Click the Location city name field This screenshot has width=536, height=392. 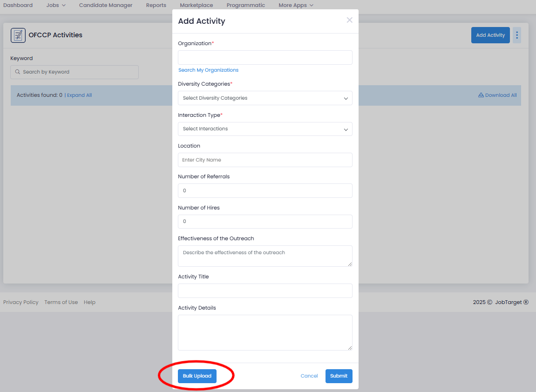pyautogui.click(x=265, y=160)
